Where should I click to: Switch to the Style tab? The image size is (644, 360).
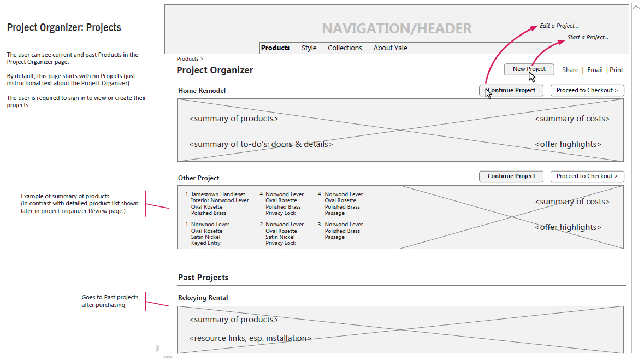click(309, 48)
